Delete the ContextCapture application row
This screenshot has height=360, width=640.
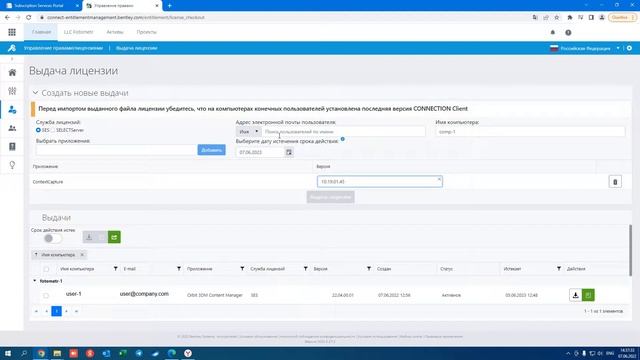pyautogui.click(x=615, y=182)
